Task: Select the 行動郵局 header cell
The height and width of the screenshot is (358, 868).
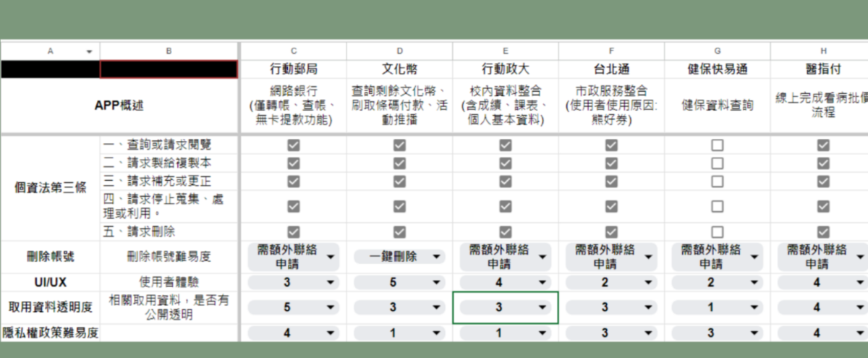Action: pos(293,69)
